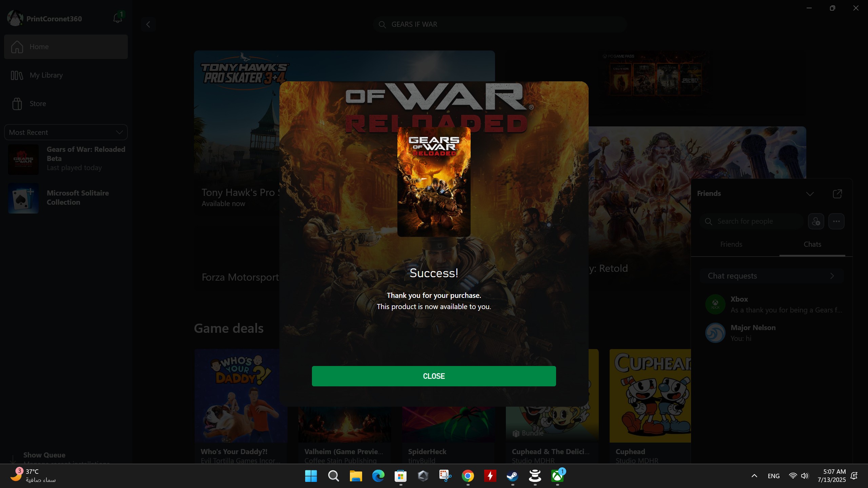Show hidden system tray icons

(x=754, y=476)
